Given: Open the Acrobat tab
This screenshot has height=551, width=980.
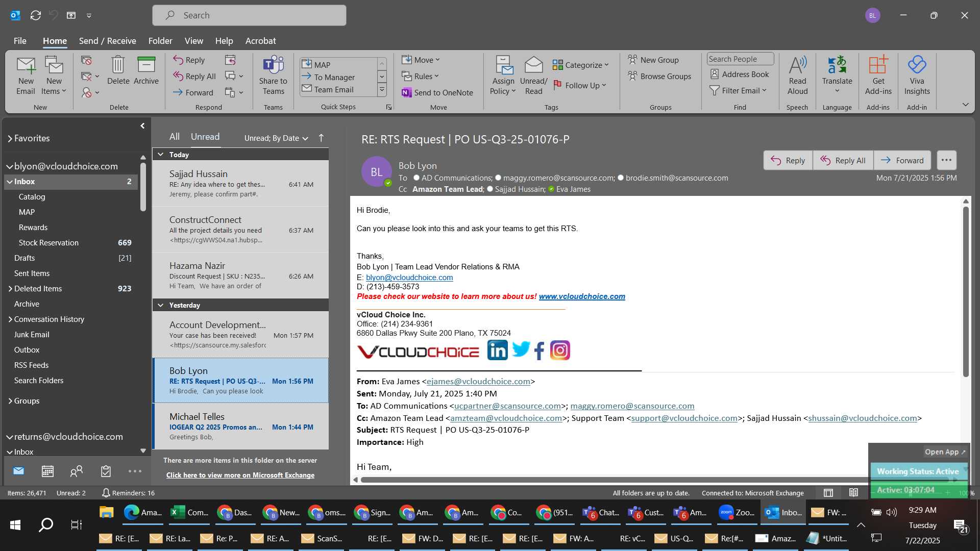Looking at the screenshot, I should 260,41.
